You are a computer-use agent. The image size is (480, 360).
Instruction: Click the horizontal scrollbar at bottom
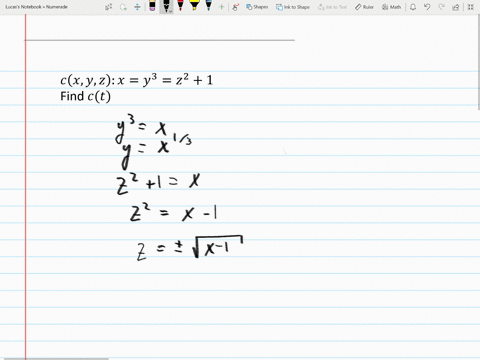(56, 359)
